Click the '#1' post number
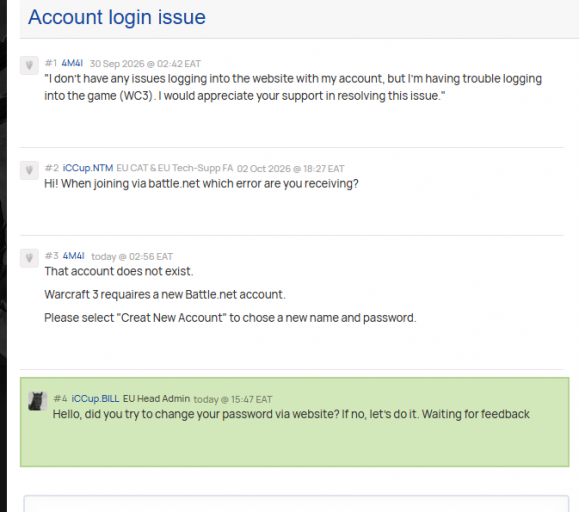The width and height of the screenshot is (579, 512). [51, 63]
